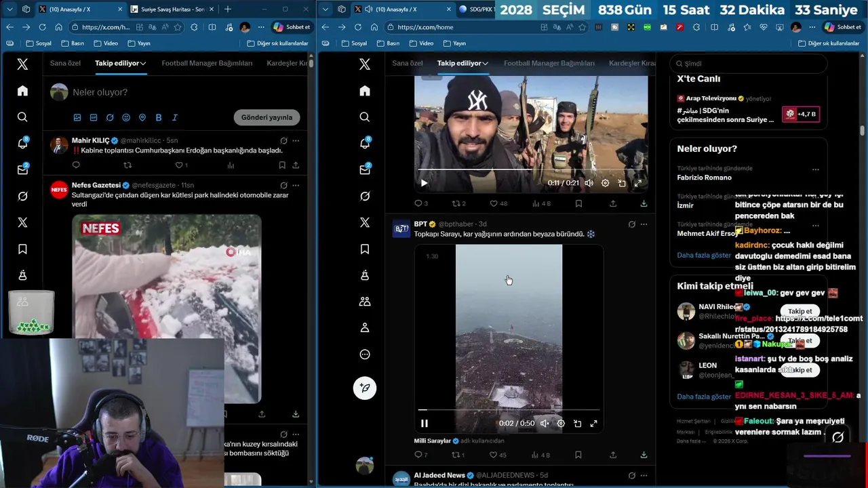
Task: Click Gönderi yayınla button
Action: coord(267,117)
